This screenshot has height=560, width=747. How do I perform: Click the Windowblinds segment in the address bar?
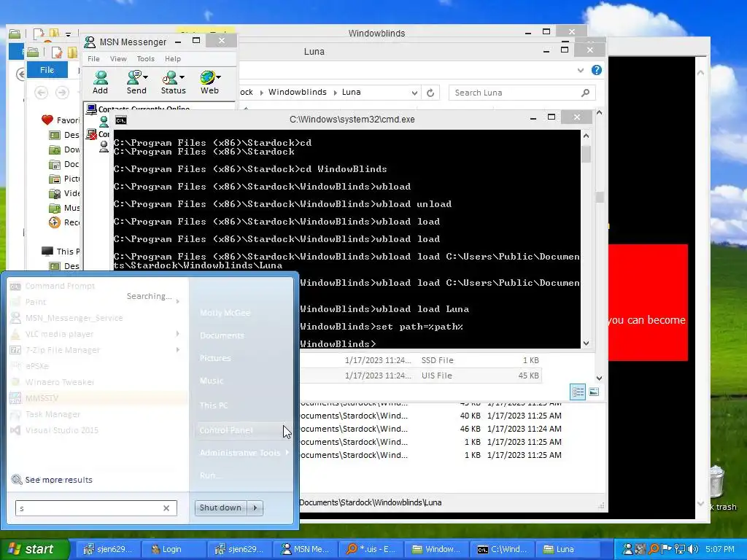click(298, 92)
